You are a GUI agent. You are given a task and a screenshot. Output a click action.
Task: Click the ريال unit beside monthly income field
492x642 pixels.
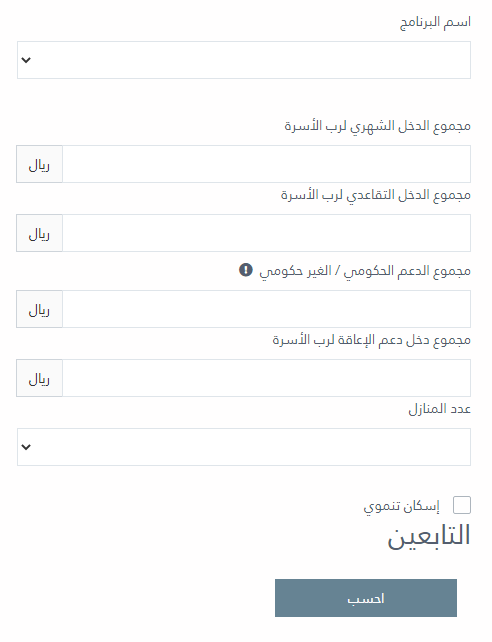tap(39, 164)
